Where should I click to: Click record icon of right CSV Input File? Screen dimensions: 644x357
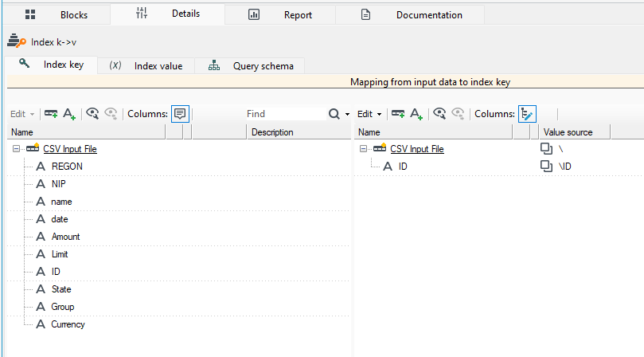(380, 148)
